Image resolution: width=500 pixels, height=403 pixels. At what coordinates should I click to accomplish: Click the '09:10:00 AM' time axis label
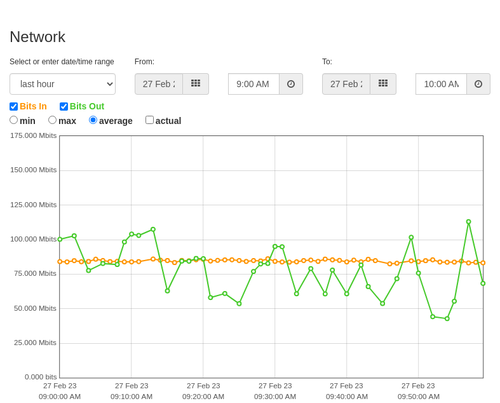131,397
